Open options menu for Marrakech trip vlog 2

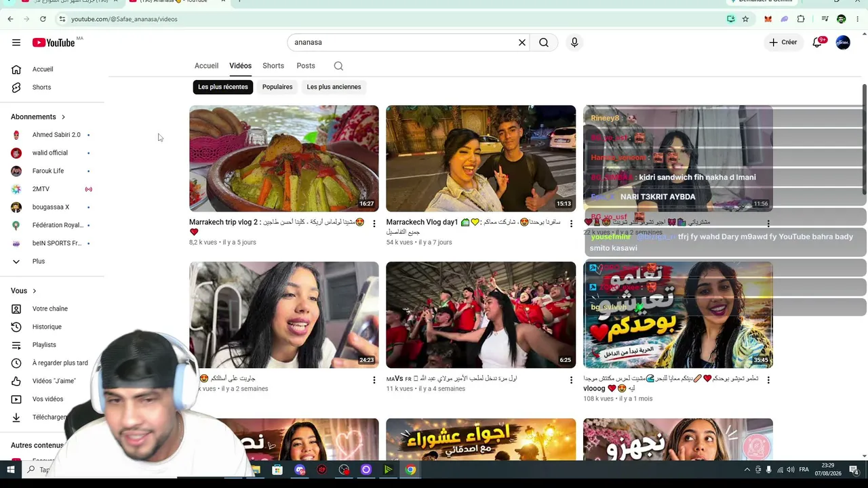[x=374, y=224]
